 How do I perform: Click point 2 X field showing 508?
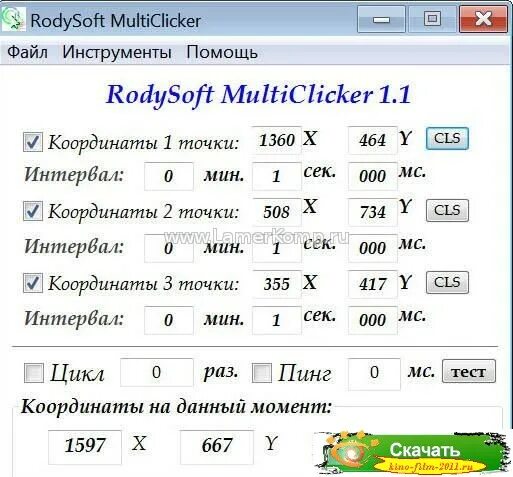[277, 212]
